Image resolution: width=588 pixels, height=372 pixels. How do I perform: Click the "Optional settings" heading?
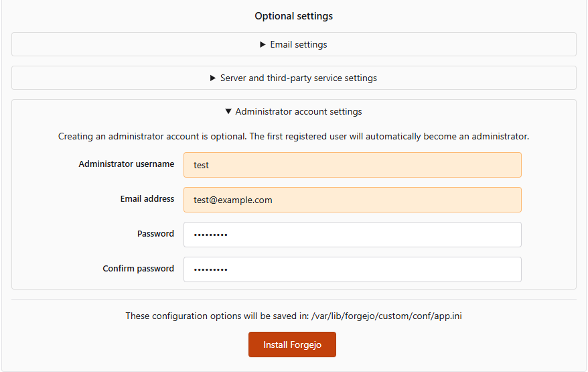[293, 16]
